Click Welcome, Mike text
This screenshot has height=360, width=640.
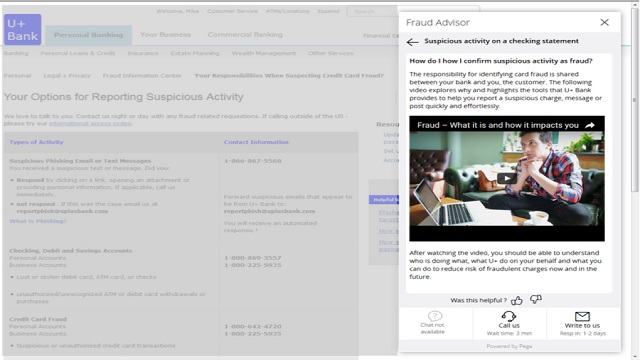178,11
